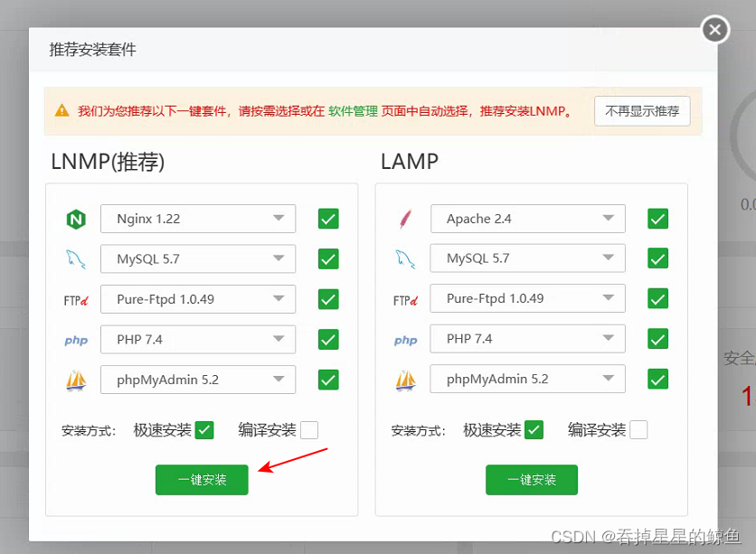756x554 pixels.
Task: Click the phpMyAdmin sailboat icon in LAMP
Action: 405,380
